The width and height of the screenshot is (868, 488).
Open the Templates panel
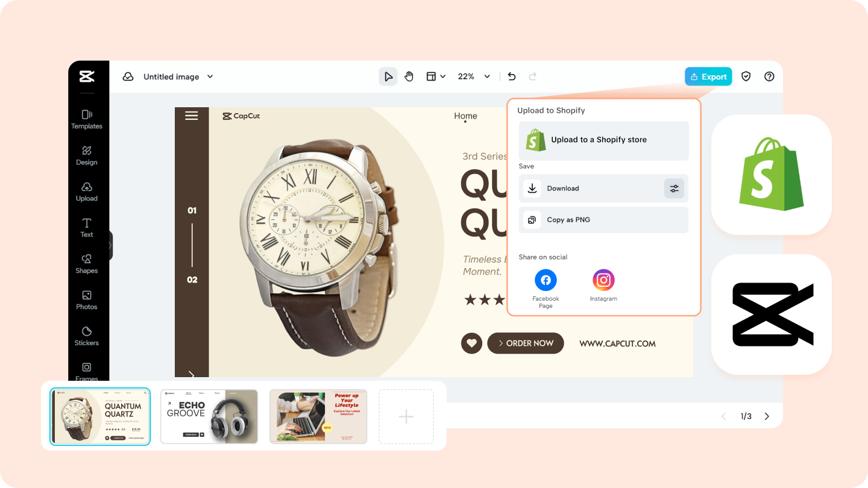click(x=87, y=119)
